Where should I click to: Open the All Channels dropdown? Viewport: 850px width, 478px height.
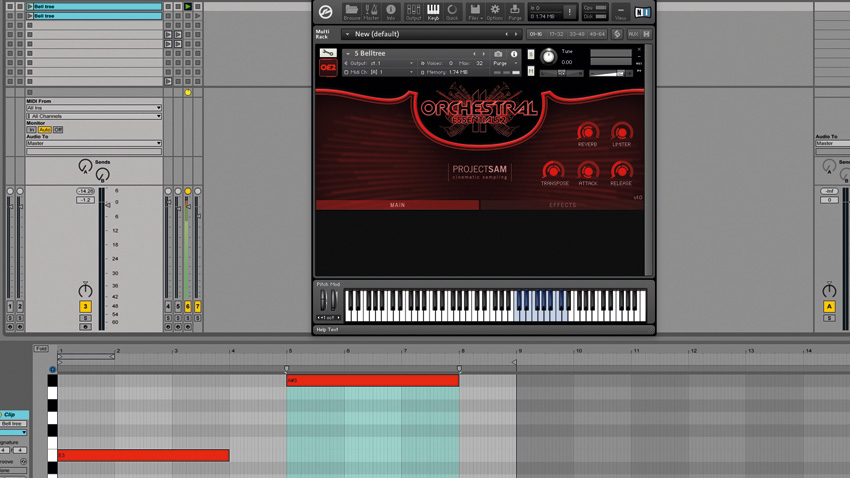[94, 116]
